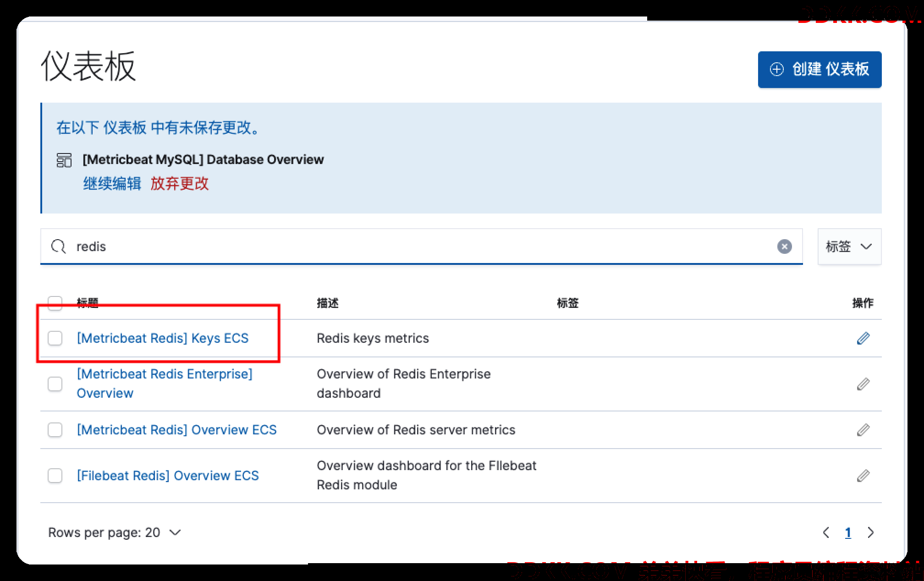Image resolution: width=924 pixels, height=581 pixels.
Task: Edit the Filebeat Redis Overview pencil icon
Action: point(863,476)
